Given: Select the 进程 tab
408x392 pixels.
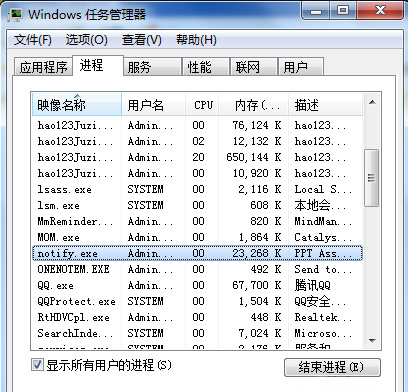Looking at the screenshot, I should pos(98,65).
